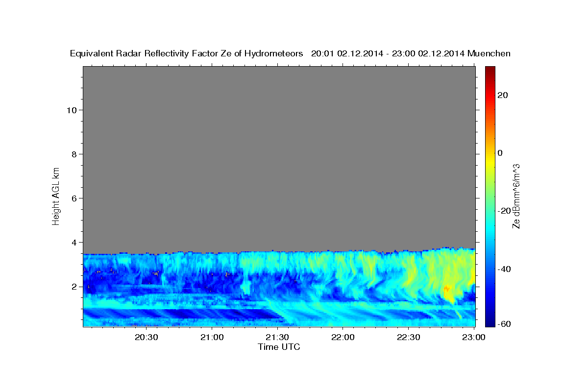The height and width of the screenshot is (392, 588).
Task: Click the colorbar value '-20'
Action: [x=504, y=211]
